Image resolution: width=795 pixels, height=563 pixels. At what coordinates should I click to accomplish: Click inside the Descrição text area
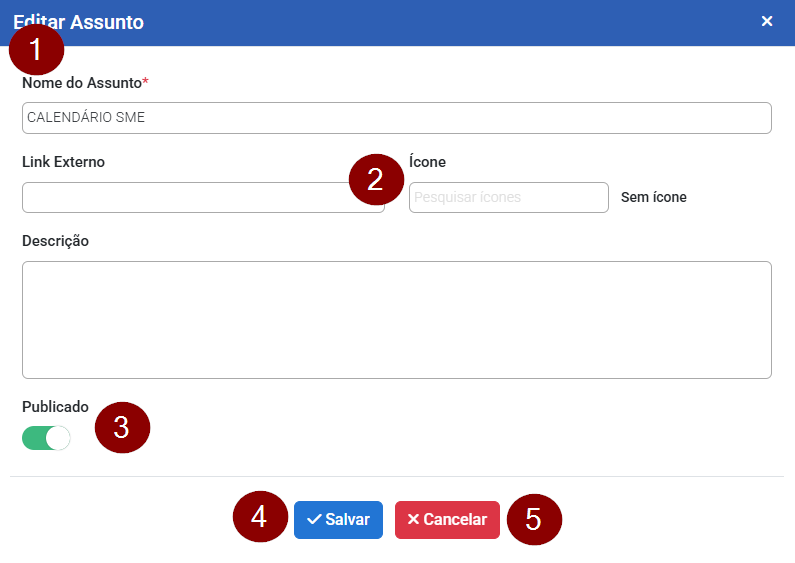click(x=396, y=320)
